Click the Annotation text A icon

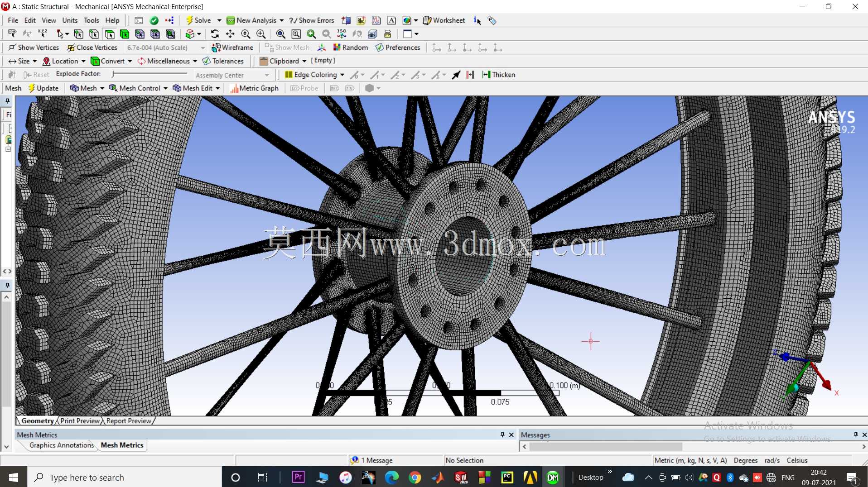(392, 20)
